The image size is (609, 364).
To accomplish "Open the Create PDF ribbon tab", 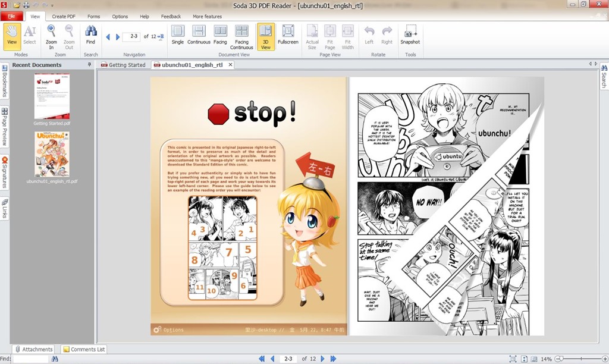I will pyautogui.click(x=64, y=16).
